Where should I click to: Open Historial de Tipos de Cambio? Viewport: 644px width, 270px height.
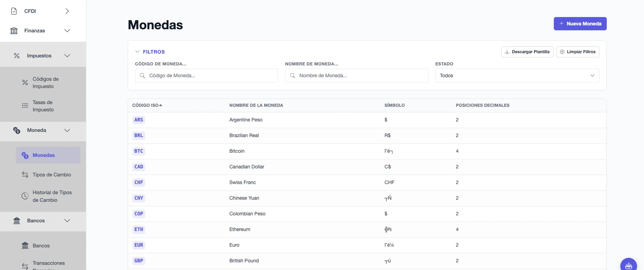pos(48,196)
